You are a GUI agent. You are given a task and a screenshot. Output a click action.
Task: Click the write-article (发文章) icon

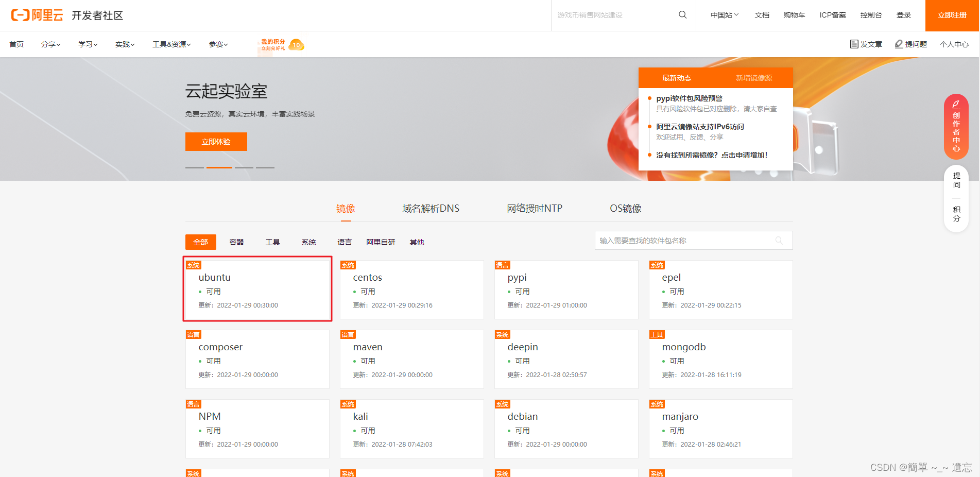(854, 44)
